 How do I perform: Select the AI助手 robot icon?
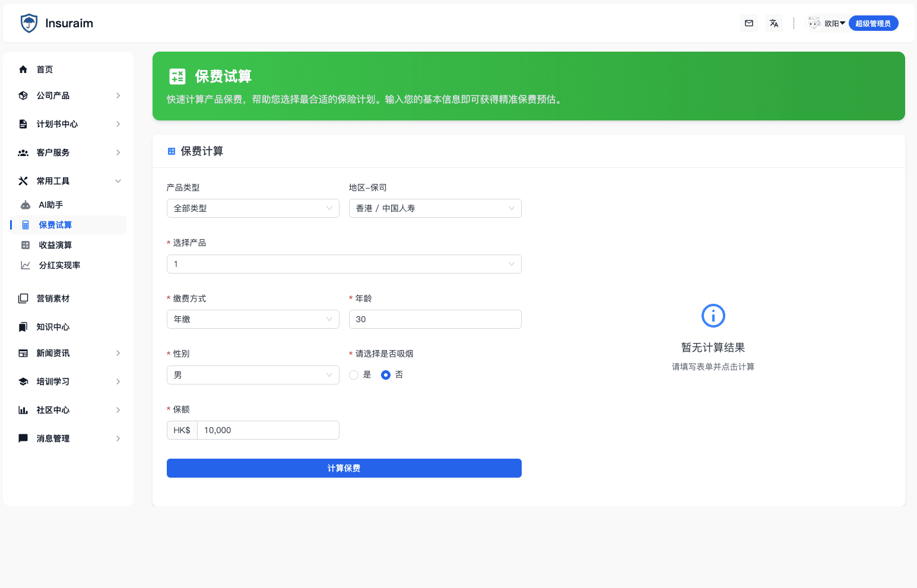(26, 204)
